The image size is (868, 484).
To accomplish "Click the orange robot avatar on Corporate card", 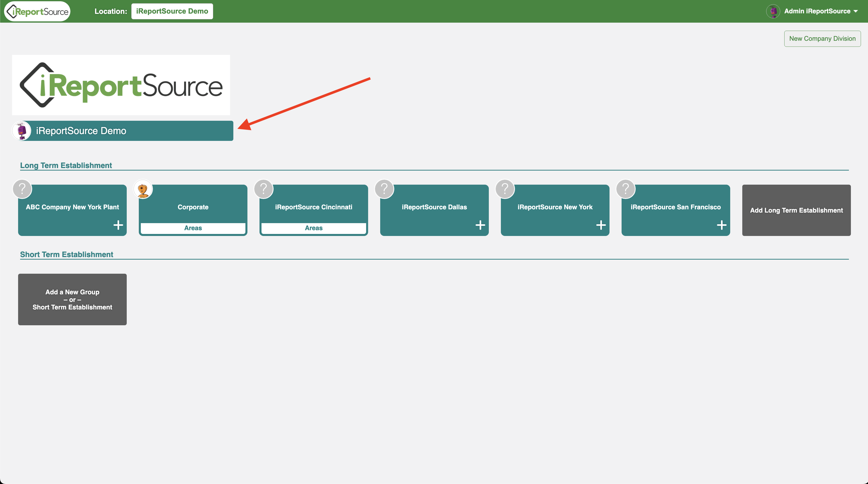I will click(x=143, y=189).
